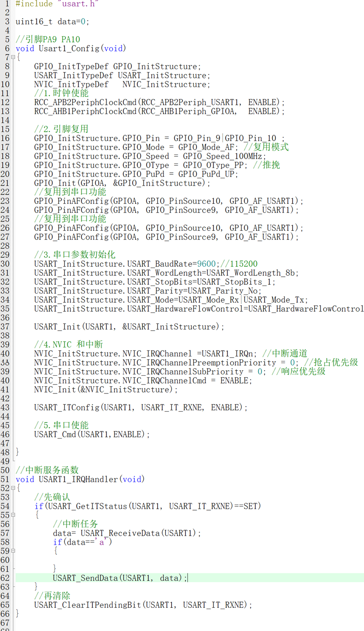Click the //2.引脚复用 comment

tap(62, 129)
